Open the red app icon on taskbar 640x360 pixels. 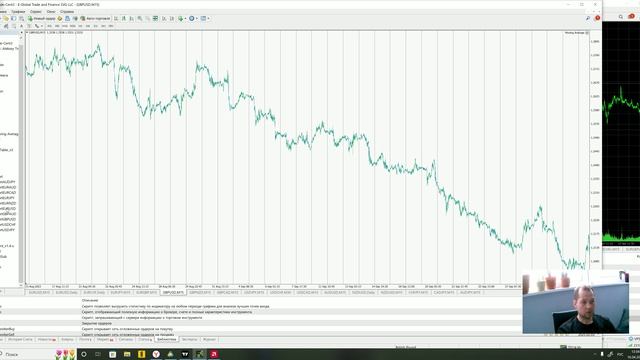[214, 354]
